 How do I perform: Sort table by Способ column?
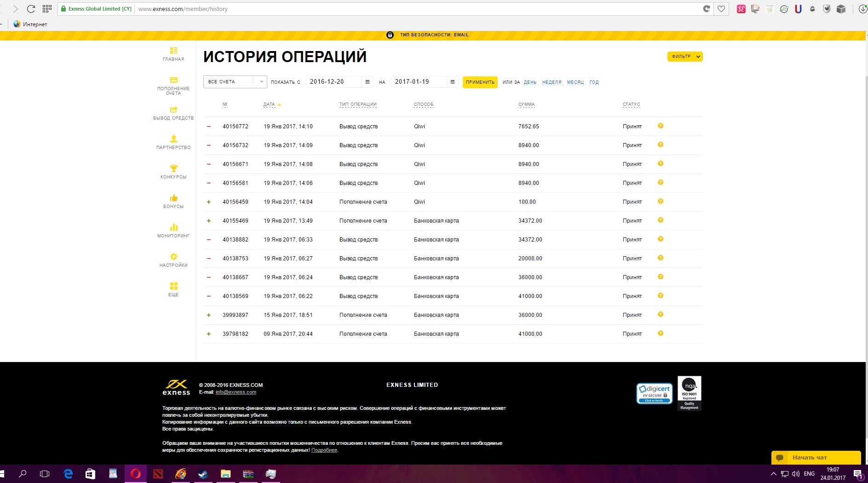(x=424, y=104)
